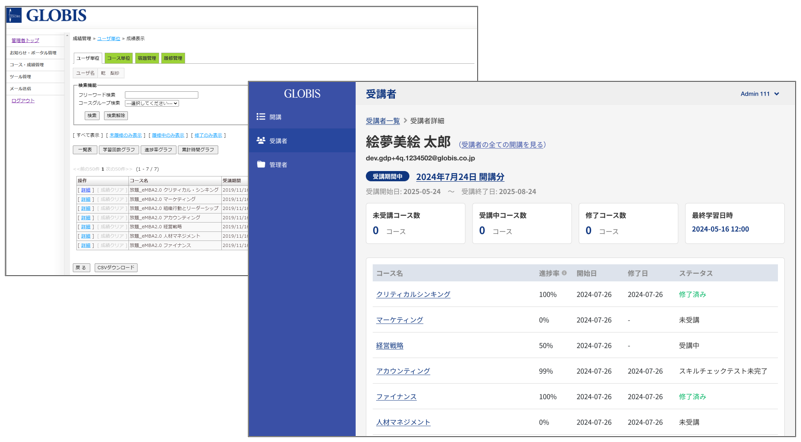Open the Admin 111 account dropdown
This screenshot has height=442, width=801.
click(x=760, y=94)
